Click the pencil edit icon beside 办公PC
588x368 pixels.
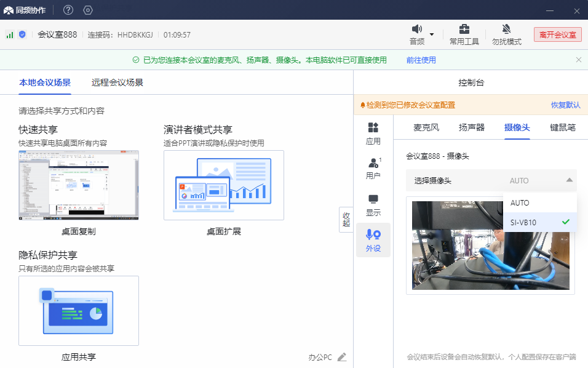pyautogui.click(x=342, y=357)
